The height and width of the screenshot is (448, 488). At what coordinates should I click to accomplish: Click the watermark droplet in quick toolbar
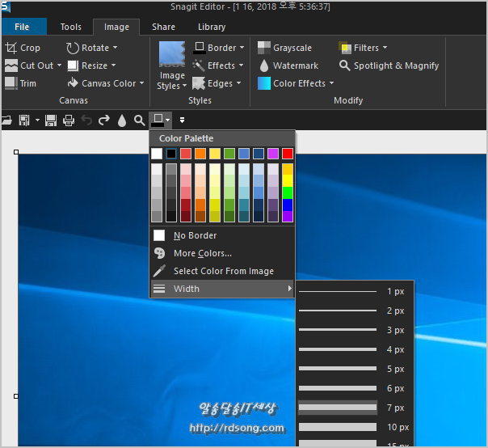(122, 120)
